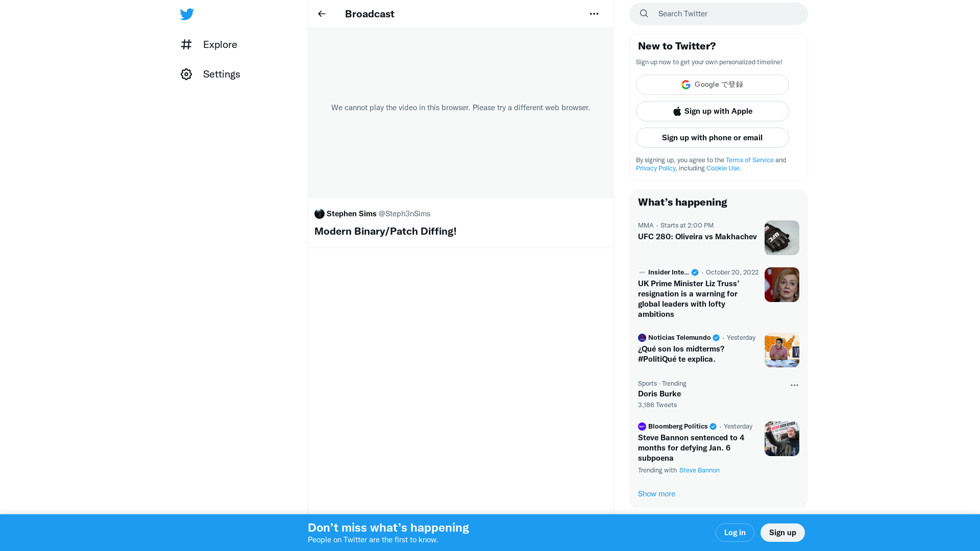Image resolution: width=980 pixels, height=551 pixels.
Task: Click Noticias Telemundo verified badge
Action: [716, 337]
